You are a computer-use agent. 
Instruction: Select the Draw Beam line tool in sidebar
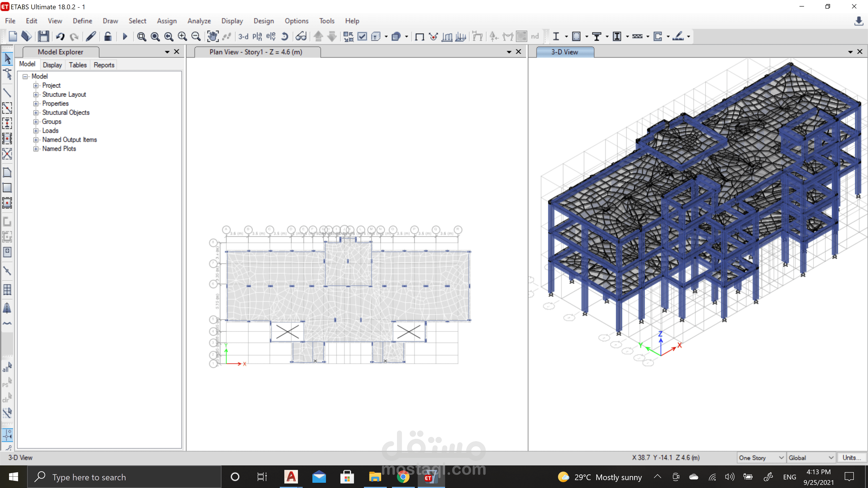tap(7, 93)
